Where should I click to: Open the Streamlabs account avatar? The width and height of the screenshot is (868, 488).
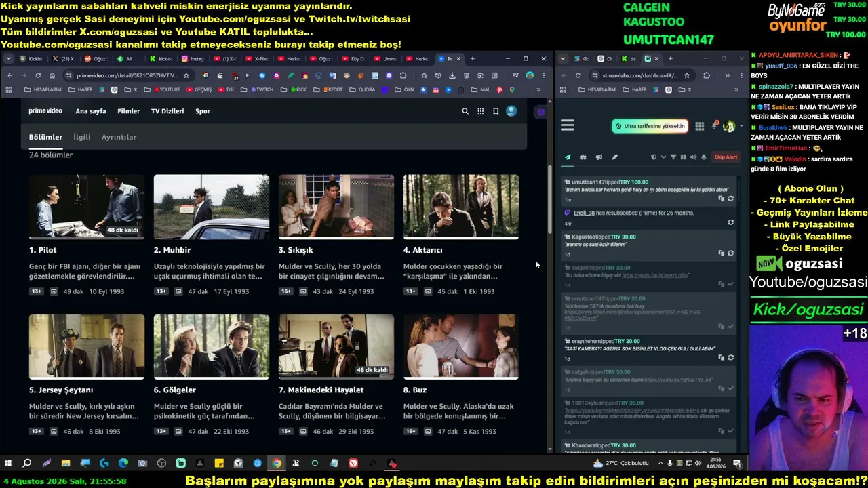coord(729,126)
